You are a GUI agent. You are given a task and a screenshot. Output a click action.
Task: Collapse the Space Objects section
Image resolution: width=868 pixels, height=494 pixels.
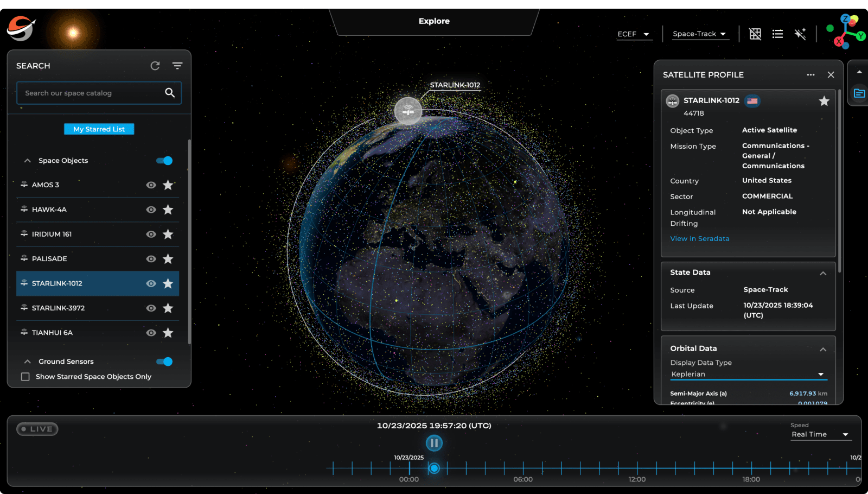point(27,161)
